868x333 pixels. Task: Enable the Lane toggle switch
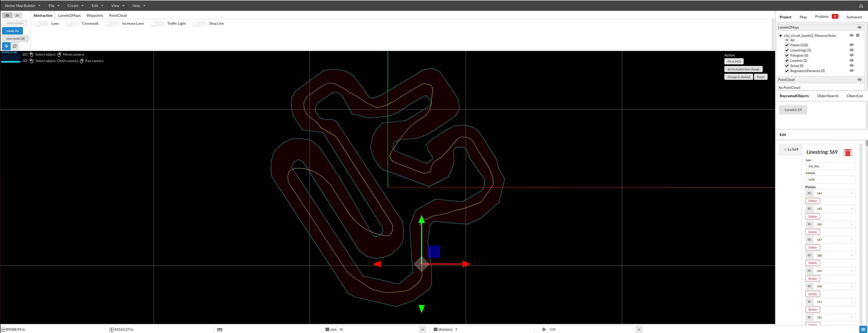(x=41, y=24)
